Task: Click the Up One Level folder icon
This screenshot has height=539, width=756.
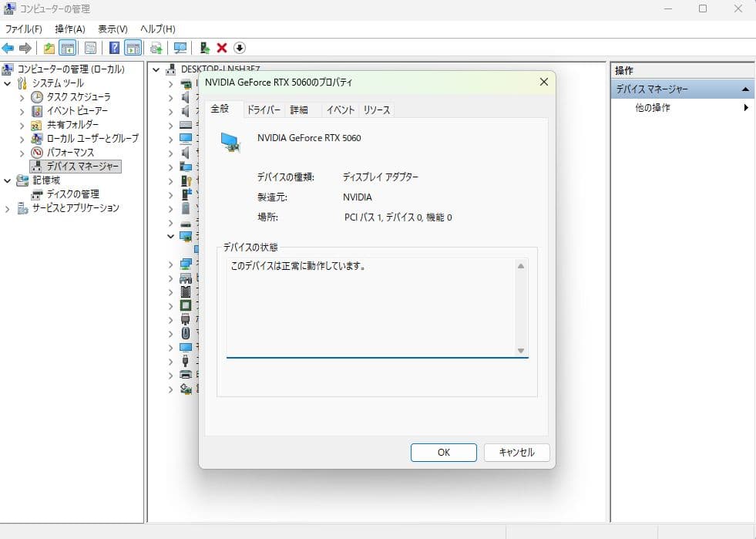Action: pos(49,48)
